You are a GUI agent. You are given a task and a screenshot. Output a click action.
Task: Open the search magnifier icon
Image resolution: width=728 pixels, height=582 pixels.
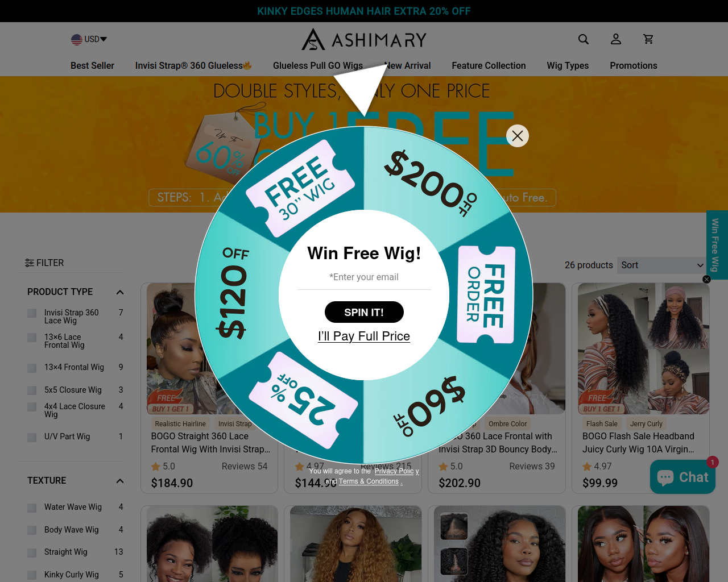[584, 39]
